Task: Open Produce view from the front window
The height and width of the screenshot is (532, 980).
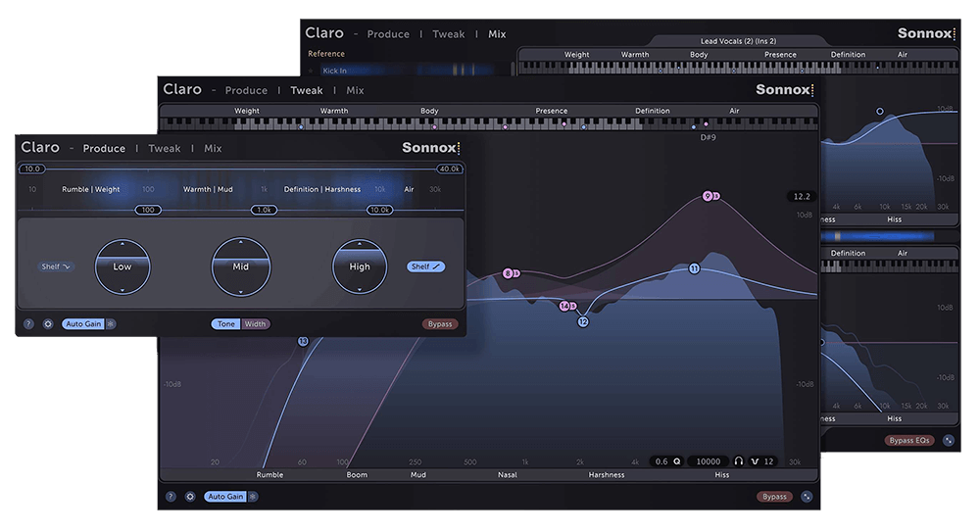Action: (x=104, y=148)
